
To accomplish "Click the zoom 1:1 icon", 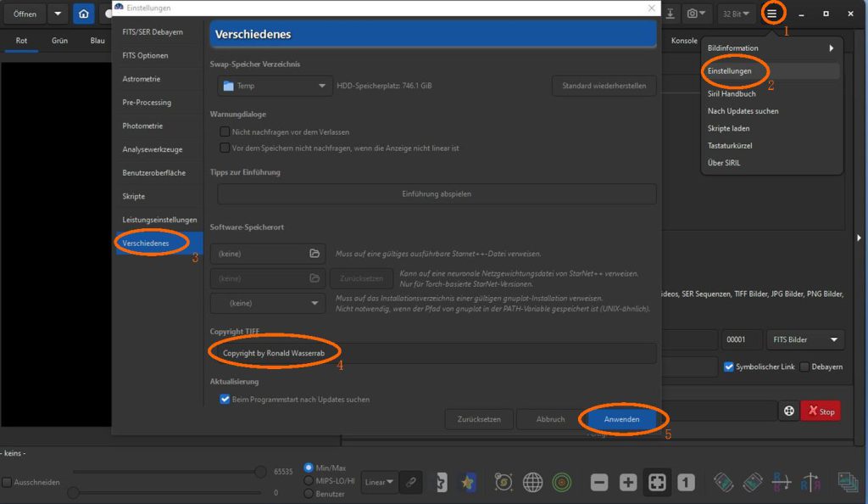I will click(686, 482).
